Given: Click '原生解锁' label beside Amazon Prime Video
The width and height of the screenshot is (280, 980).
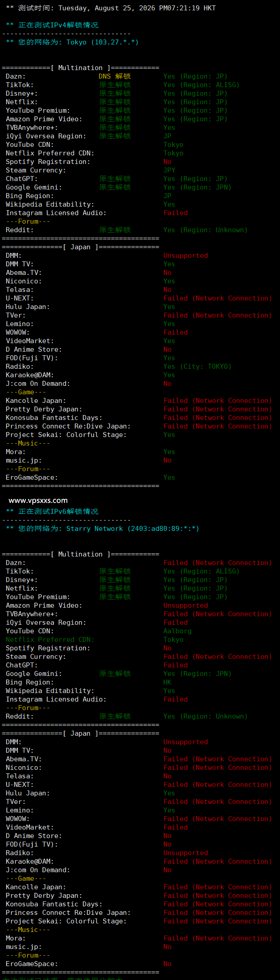Looking at the screenshot, I should [115, 119].
